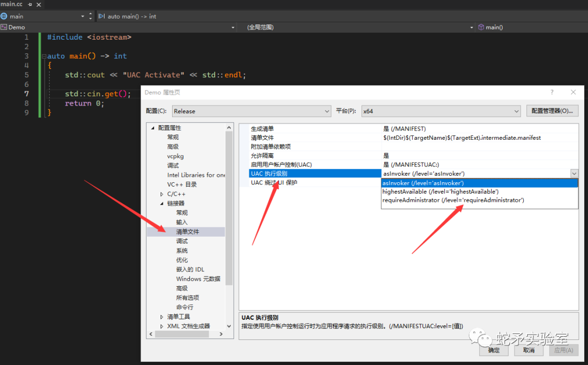
Task: Select 输入 under 链接器
Action: pyautogui.click(x=182, y=222)
